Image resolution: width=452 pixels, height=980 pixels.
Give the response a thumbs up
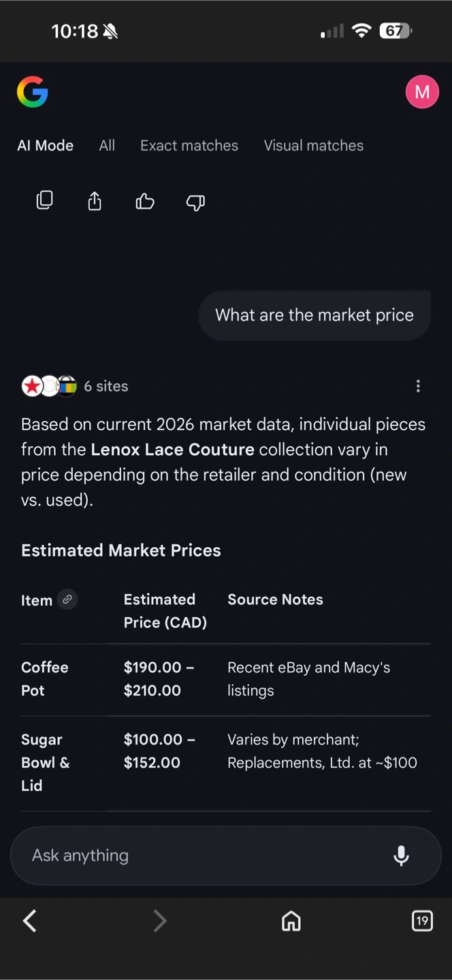145,201
